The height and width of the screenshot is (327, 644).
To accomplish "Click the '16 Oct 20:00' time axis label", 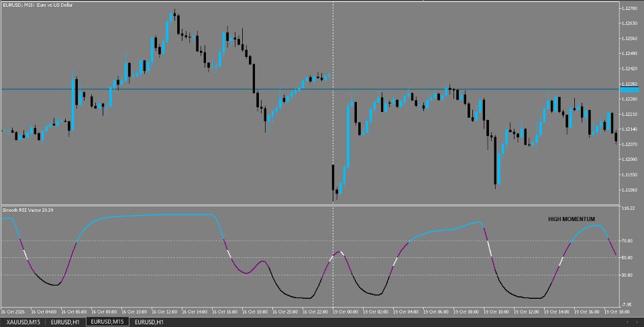I will (x=284, y=312).
